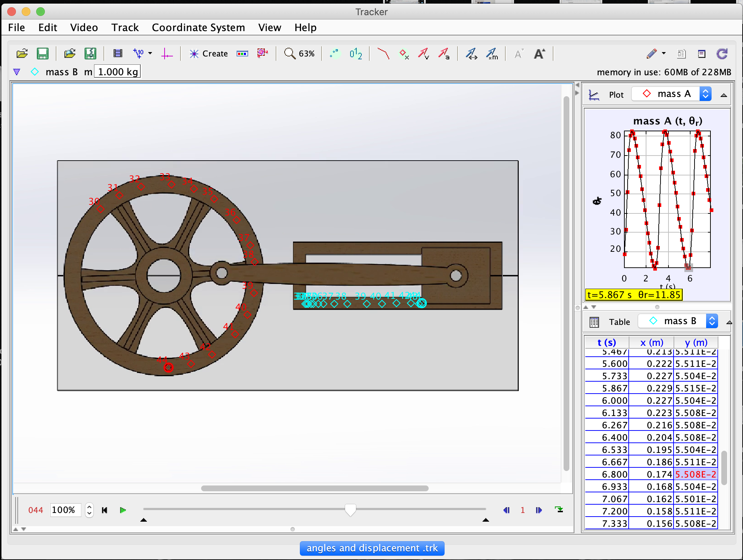Click the mass field showing 1.000 kg
743x560 pixels.
click(118, 72)
